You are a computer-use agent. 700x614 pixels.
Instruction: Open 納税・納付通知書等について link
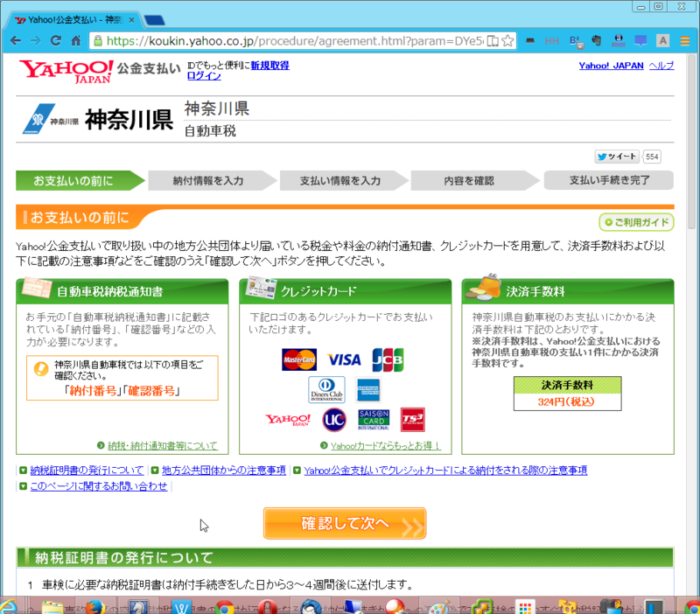point(162,446)
